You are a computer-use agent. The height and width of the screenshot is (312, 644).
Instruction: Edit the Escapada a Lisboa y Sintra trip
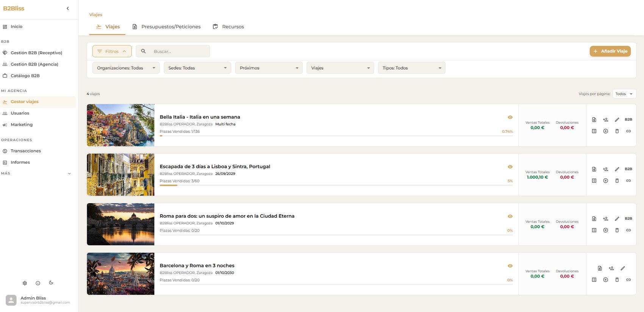pyautogui.click(x=617, y=169)
